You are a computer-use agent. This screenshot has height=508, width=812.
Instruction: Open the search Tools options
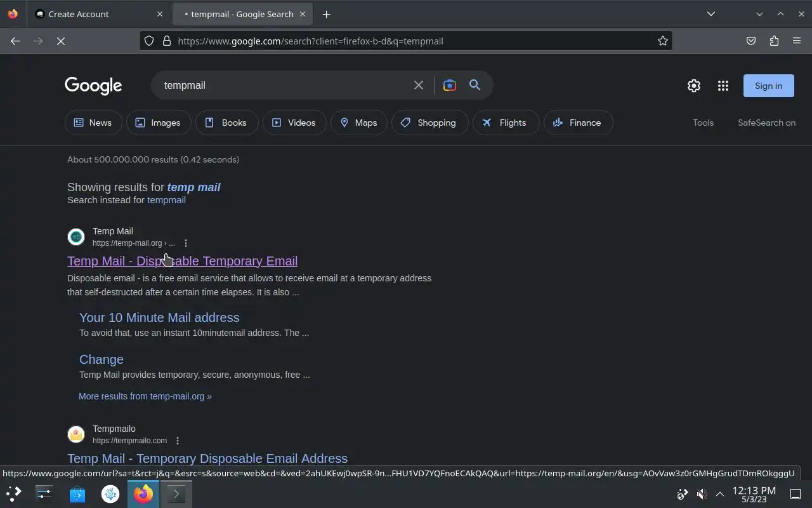(703, 123)
